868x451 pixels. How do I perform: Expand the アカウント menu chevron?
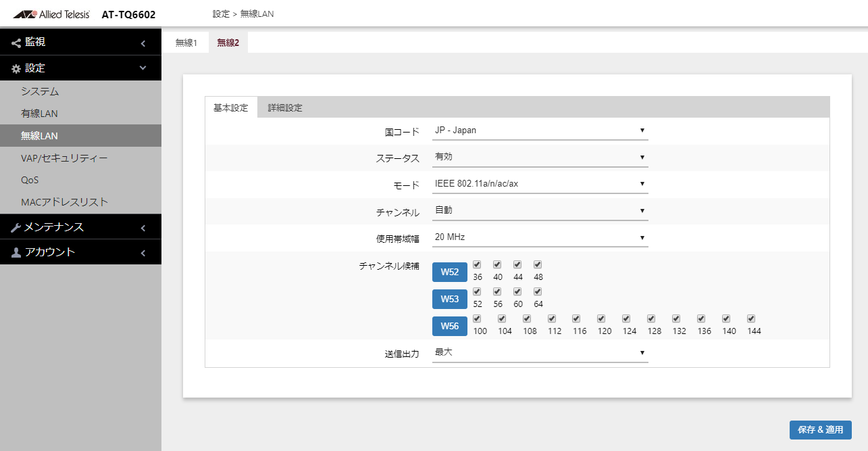tap(143, 253)
